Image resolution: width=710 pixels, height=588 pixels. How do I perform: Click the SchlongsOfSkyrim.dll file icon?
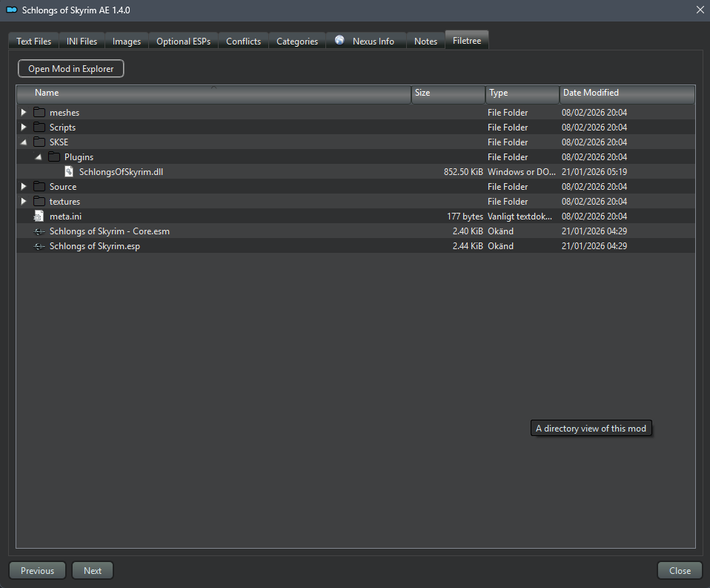pyautogui.click(x=69, y=172)
